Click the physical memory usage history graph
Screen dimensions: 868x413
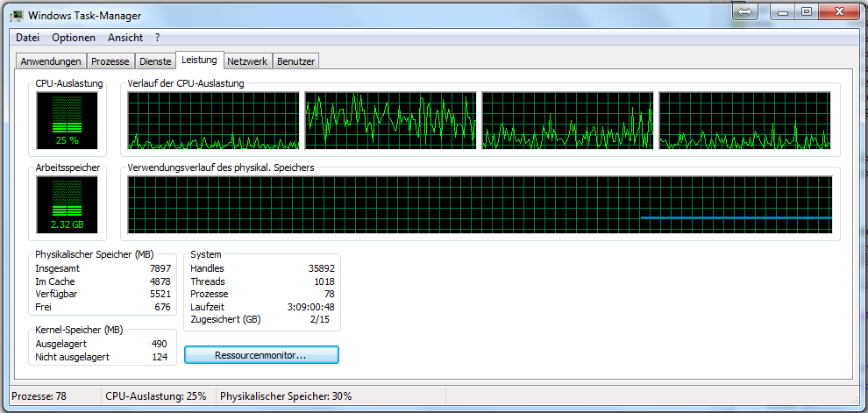480,205
